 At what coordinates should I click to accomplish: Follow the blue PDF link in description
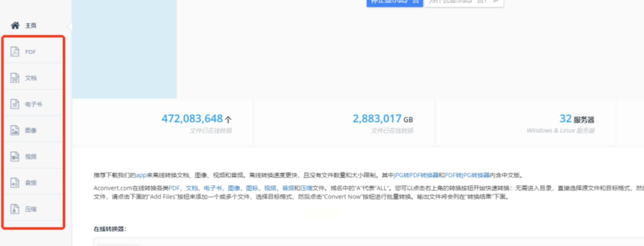click(174, 188)
